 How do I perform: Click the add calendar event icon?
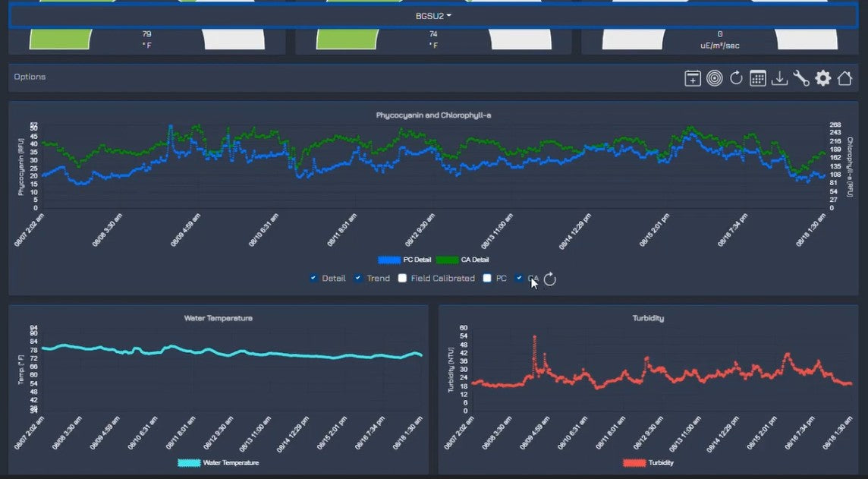(x=692, y=78)
